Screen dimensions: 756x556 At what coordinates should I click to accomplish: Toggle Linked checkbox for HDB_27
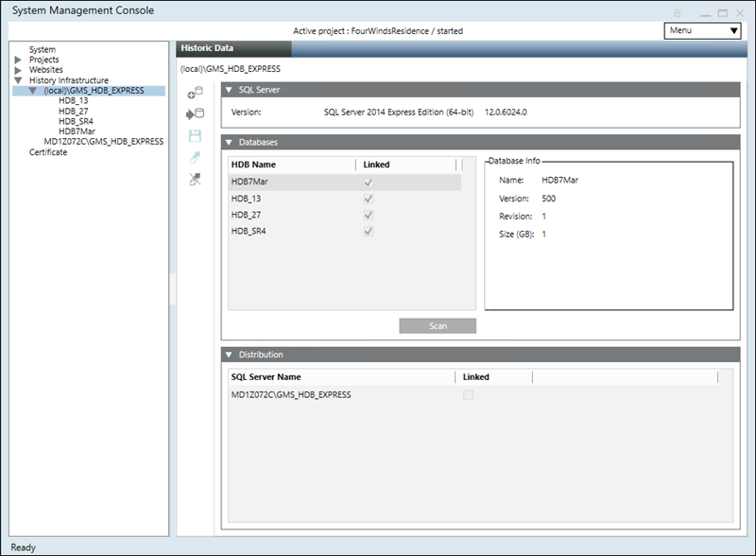click(369, 216)
